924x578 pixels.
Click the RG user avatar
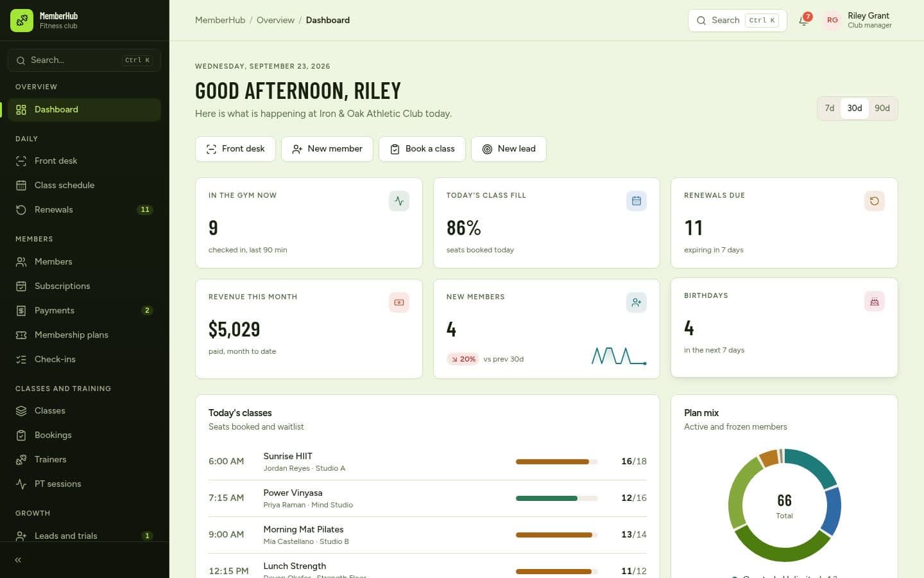tap(832, 21)
